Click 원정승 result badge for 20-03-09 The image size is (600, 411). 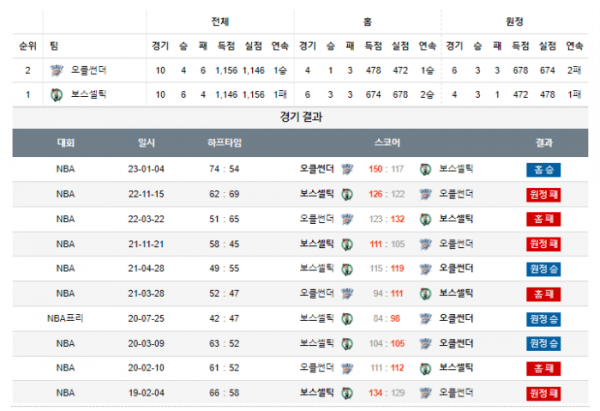[543, 344]
